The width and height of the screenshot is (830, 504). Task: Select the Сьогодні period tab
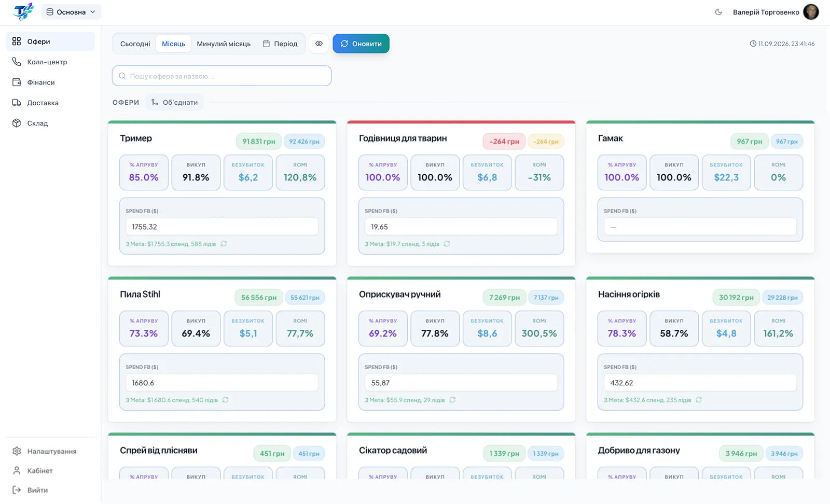click(135, 44)
